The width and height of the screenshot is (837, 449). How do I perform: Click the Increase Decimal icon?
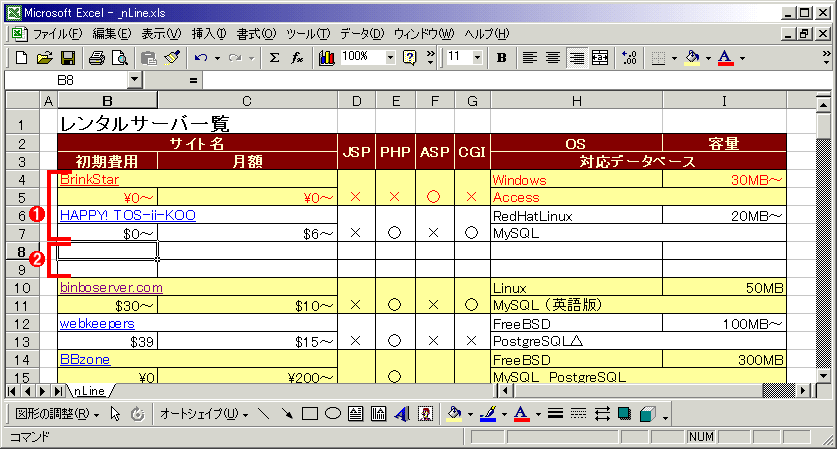629,58
